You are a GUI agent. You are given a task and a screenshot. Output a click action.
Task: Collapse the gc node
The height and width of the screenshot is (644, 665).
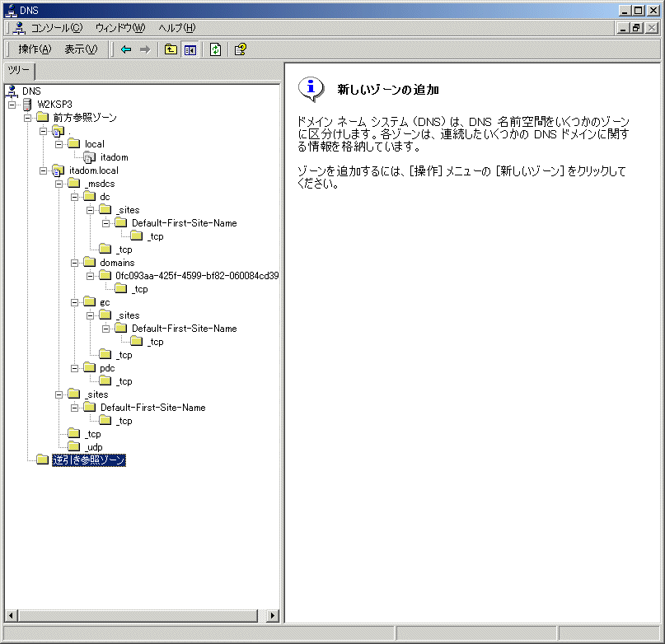(x=75, y=302)
